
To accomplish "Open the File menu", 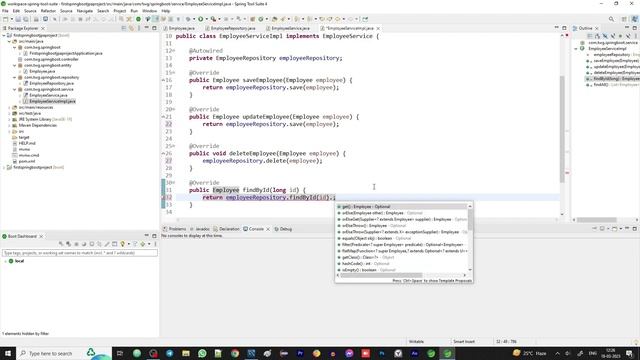I will (x=5, y=11).
